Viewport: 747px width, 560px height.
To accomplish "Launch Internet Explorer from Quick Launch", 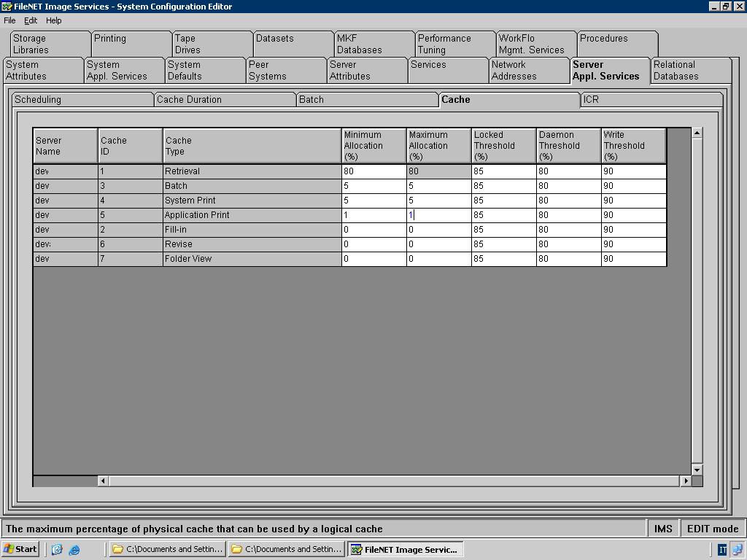I will click(74, 550).
